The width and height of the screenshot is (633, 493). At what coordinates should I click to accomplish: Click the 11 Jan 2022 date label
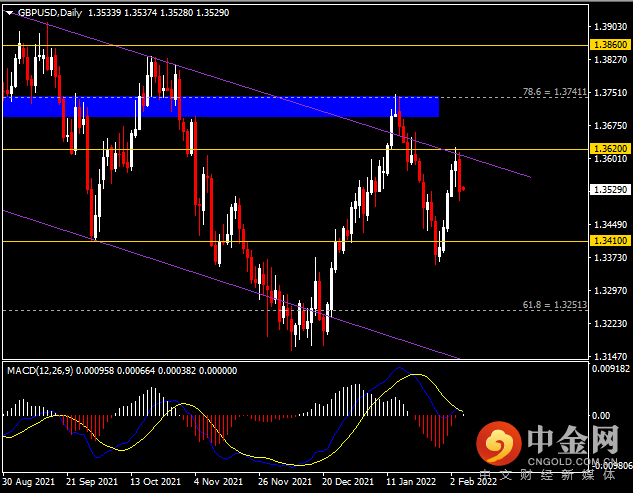pyautogui.click(x=411, y=482)
